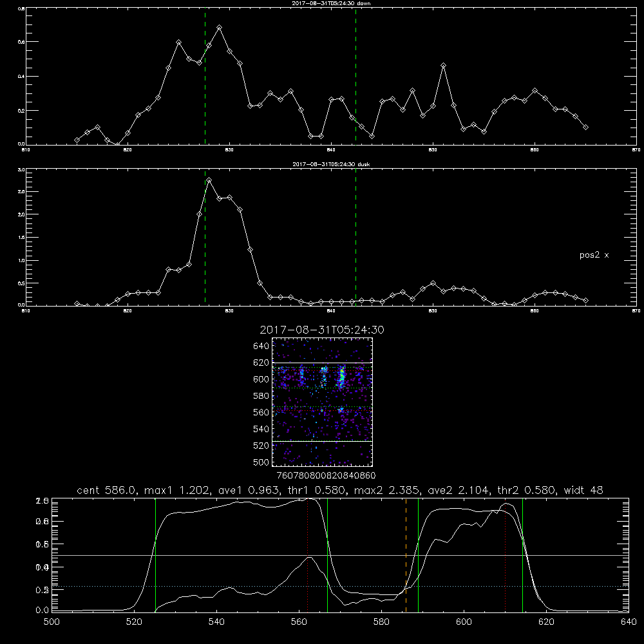This screenshot has width=644, height=644.
Task: Click the green solid line near 589 in bottom plot
Action: tap(418, 554)
